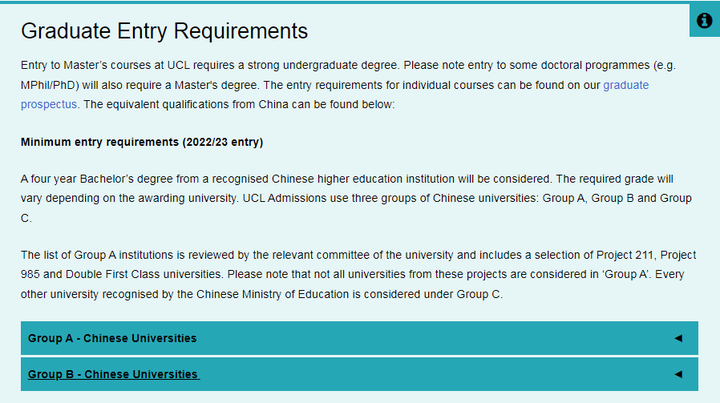Follow the 'prospectus' hyperlink
The image size is (720, 403).
(49, 105)
